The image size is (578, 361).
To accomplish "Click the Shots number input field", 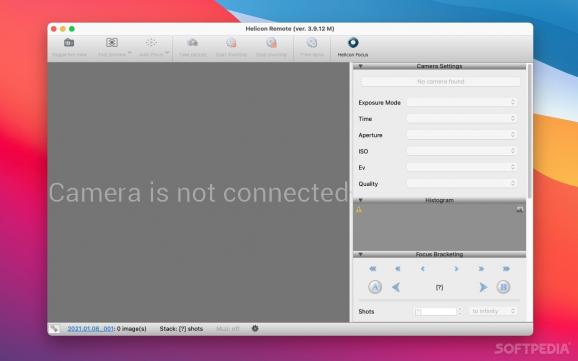I will (x=436, y=312).
